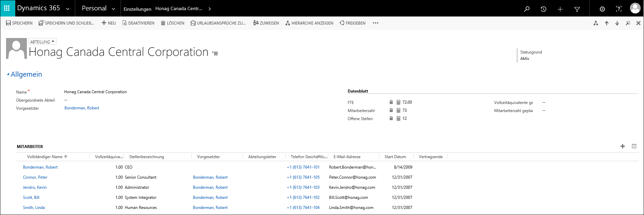Click the quick create plus icon
Image resolution: width=644 pixels, height=215 pixels.
click(x=560, y=9)
